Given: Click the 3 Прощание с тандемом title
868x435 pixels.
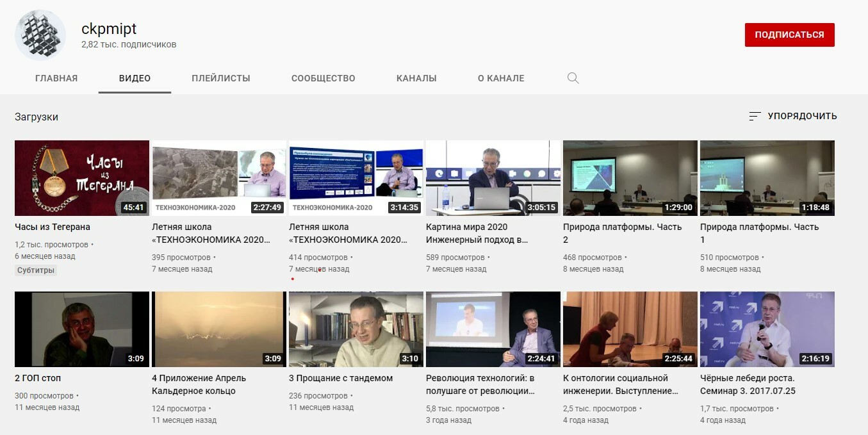Looking at the screenshot, I should tap(341, 378).
